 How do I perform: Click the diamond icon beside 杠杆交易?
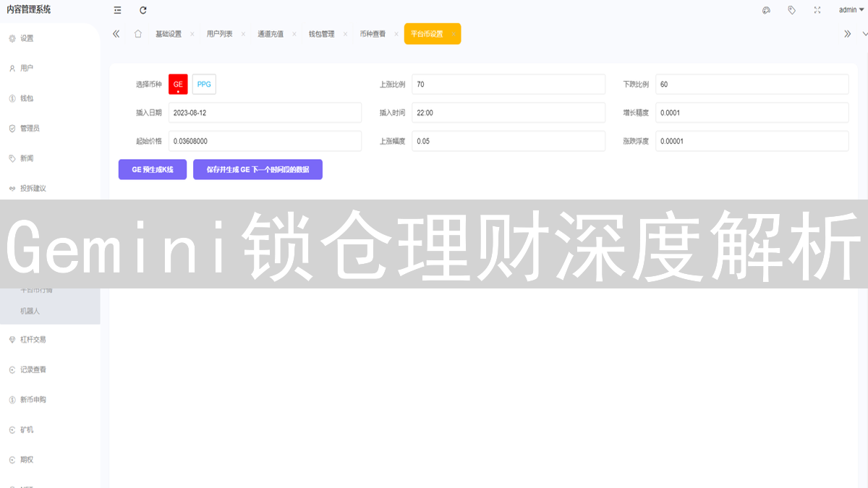click(x=12, y=339)
